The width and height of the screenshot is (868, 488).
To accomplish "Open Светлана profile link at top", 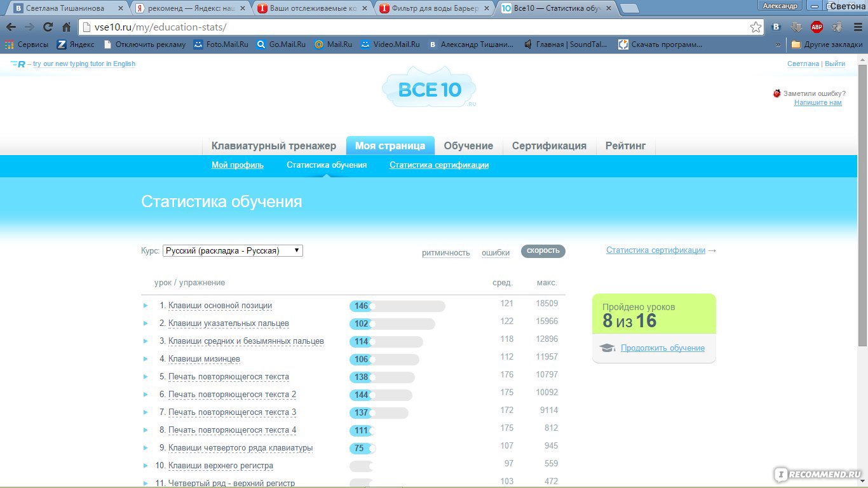I will tap(803, 64).
